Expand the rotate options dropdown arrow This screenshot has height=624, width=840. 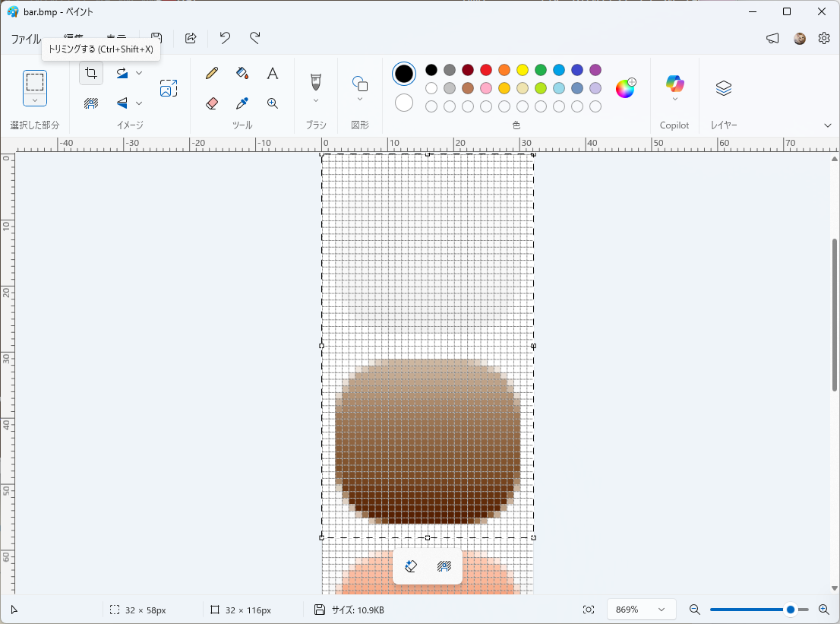pos(139,73)
